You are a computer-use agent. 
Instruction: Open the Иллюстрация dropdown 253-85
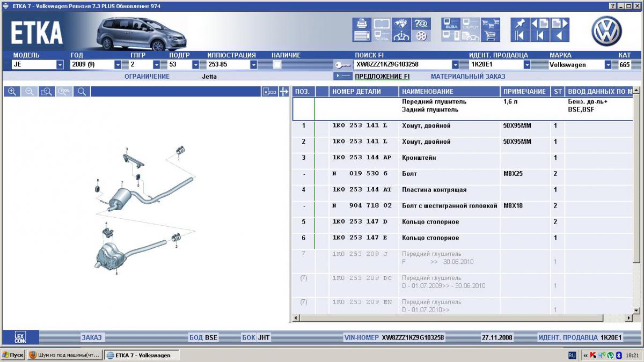pyautogui.click(x=253, y=65)
